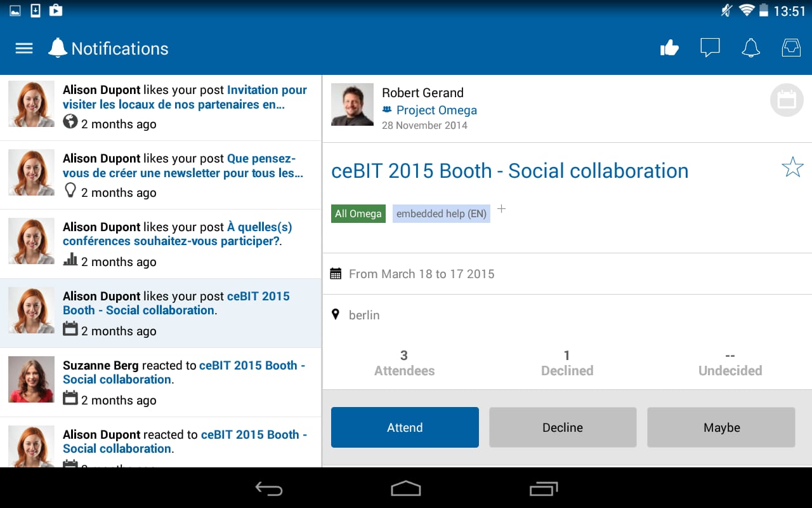
Task: Tap the group icon beside Project Omega
Action: (x=387, y=110)
